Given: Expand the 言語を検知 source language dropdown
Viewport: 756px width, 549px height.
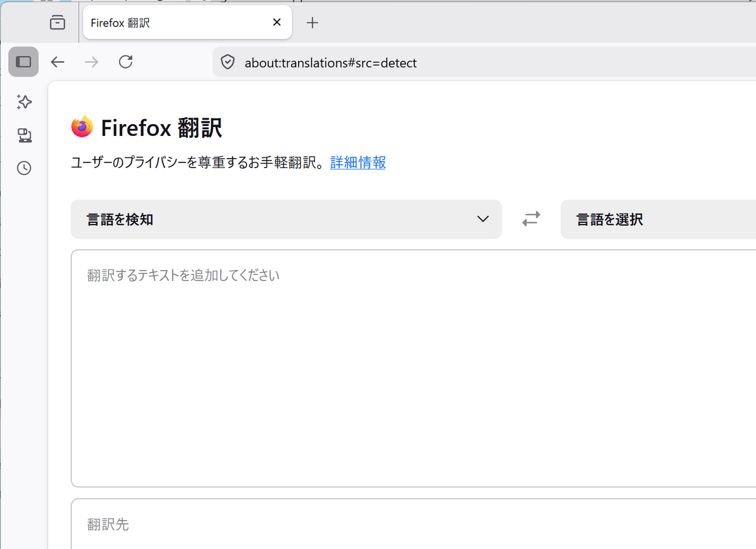Looking at the screenshot, I should coord(286,219).
